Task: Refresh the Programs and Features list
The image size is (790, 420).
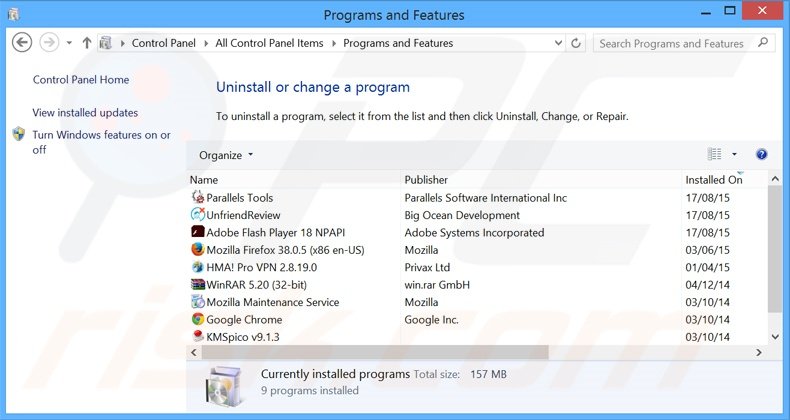Action: (576, 43)
